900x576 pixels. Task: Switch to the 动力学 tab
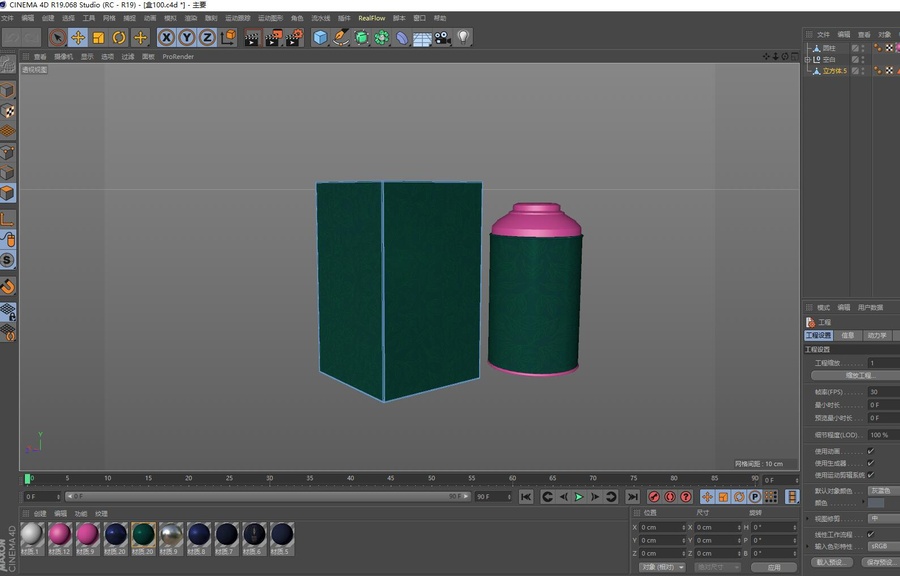pos(876,336)
